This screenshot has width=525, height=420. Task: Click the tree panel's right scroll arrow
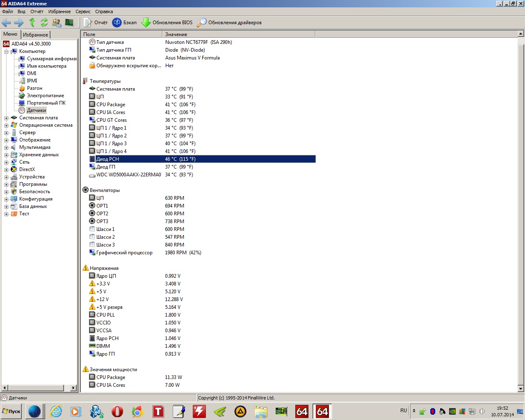[x=73, y=388]
